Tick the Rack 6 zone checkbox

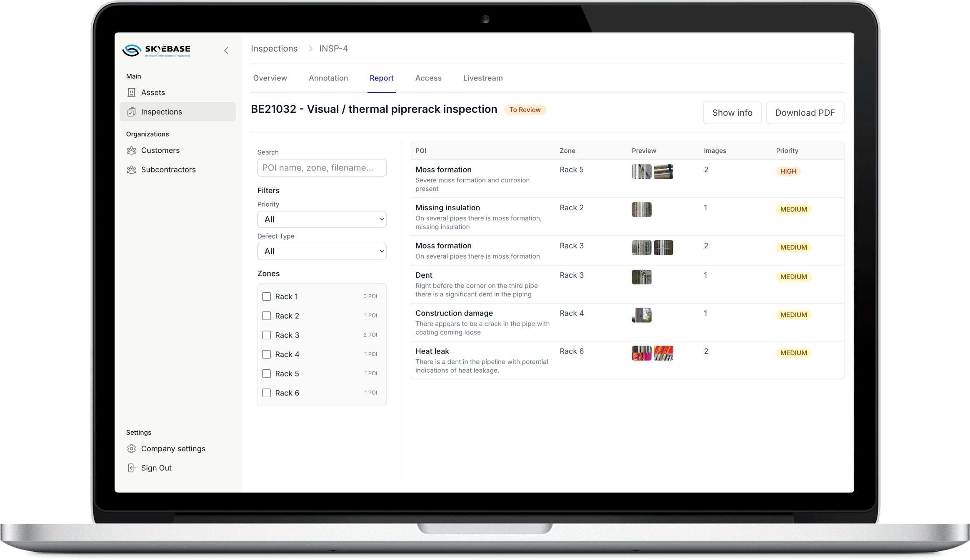[266, 393]
